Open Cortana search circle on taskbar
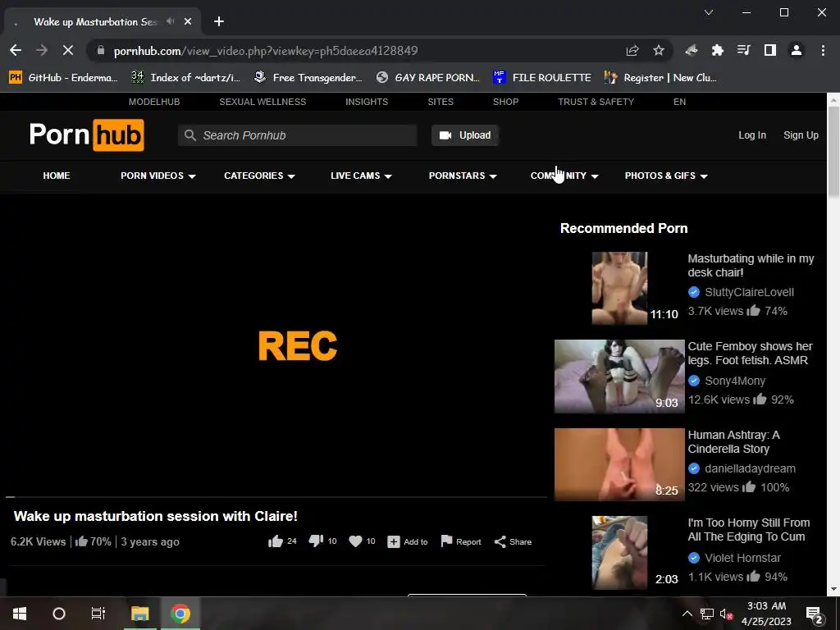The height and width of the screenshot is (630, 840). pyautogui.click(x=59, y=614)
